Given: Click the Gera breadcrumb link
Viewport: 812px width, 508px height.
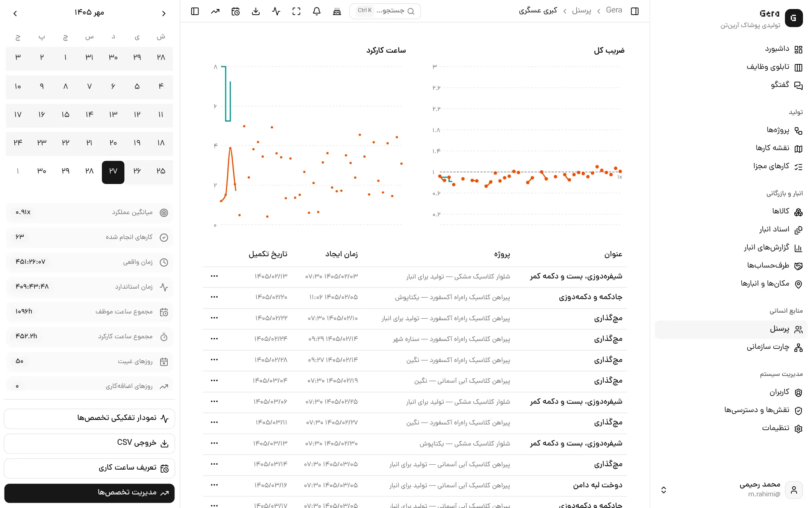Looking at the screenshot, I should point(614,11).
